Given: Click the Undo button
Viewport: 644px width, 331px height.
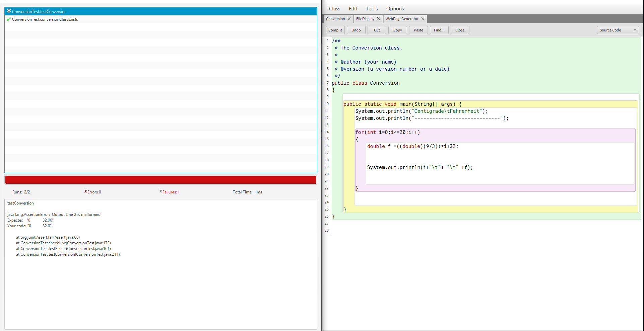Looking at the screenshot, I should click(x=356, y=30).
